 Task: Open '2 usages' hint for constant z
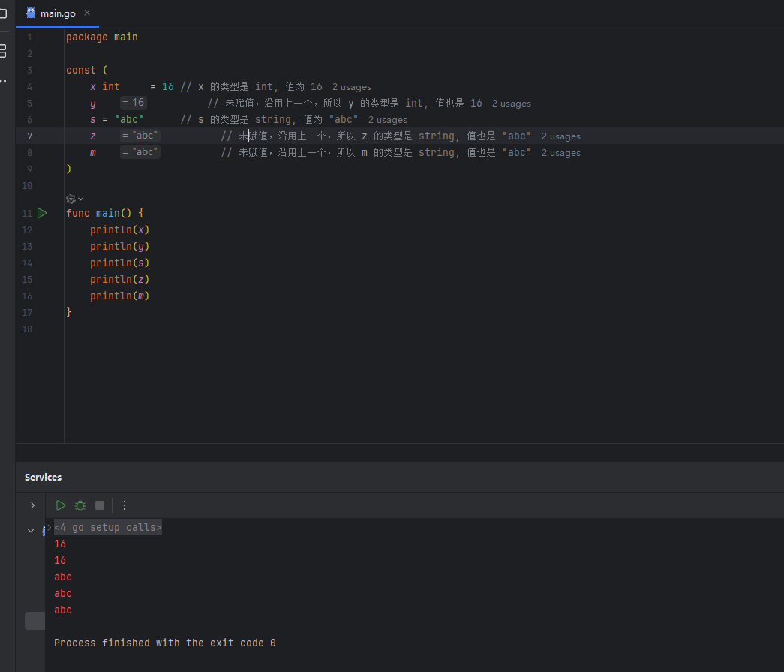click(560, 136)
